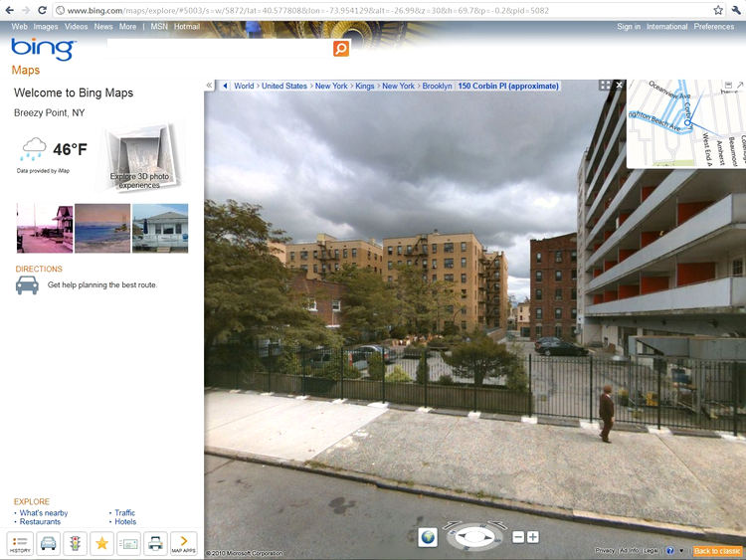
Task: Click the mini map overview
Action: coord(686,123)
